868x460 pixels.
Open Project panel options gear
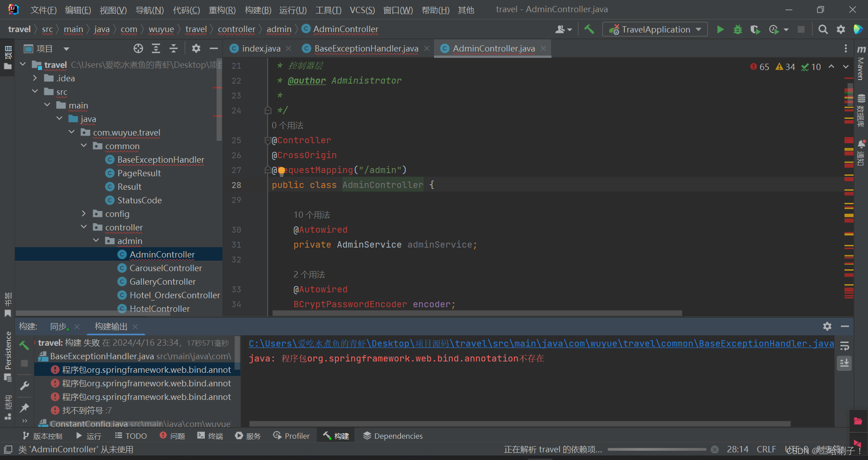196,48
